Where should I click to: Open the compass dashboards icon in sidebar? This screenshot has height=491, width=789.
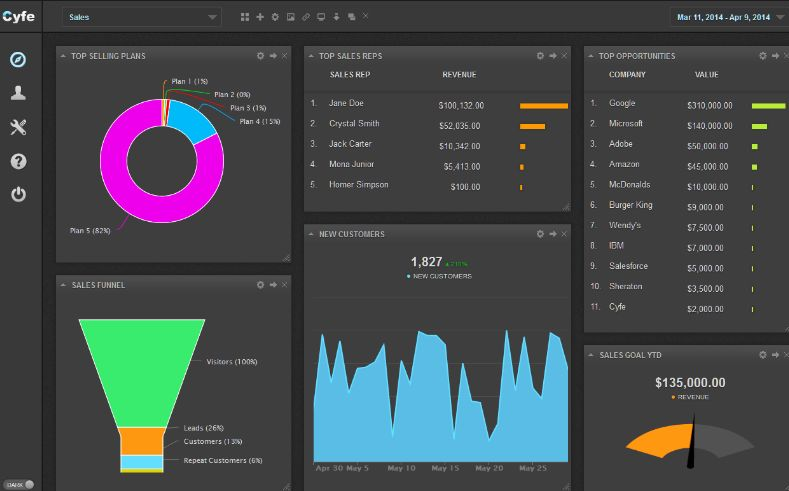point(18,59)
